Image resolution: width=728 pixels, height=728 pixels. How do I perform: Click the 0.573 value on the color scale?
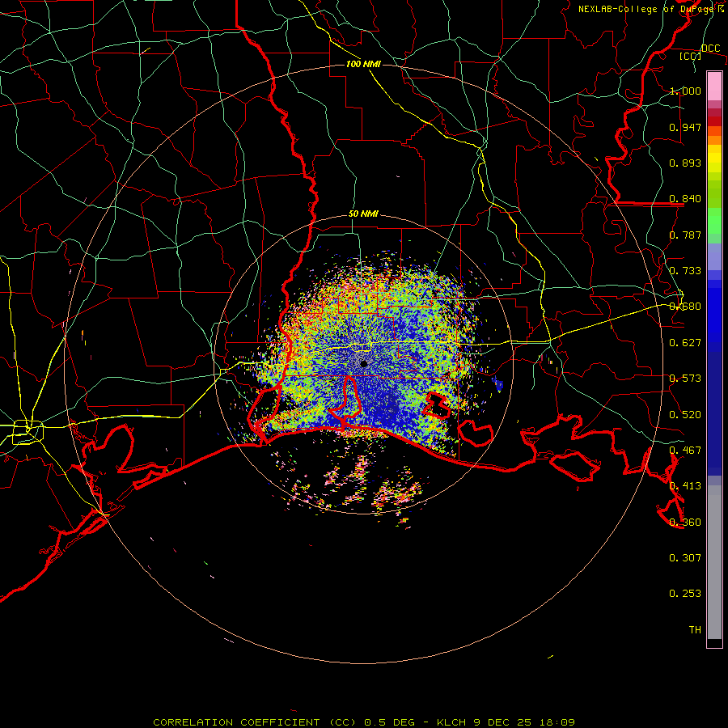(685, 379)
